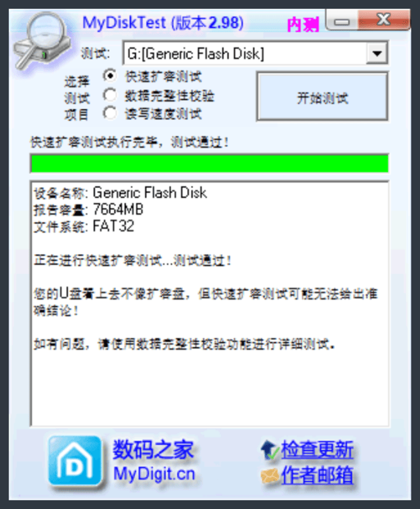Open the drive dropdown arrow
The height and width of the screenshot is (509, 420).
coord(377,53)
